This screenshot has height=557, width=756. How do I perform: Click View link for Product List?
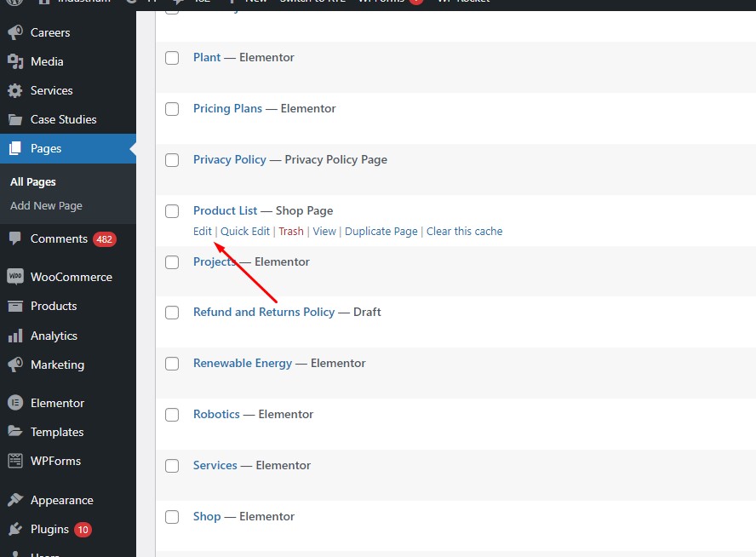pyautogui.click(x=324, y=232)
